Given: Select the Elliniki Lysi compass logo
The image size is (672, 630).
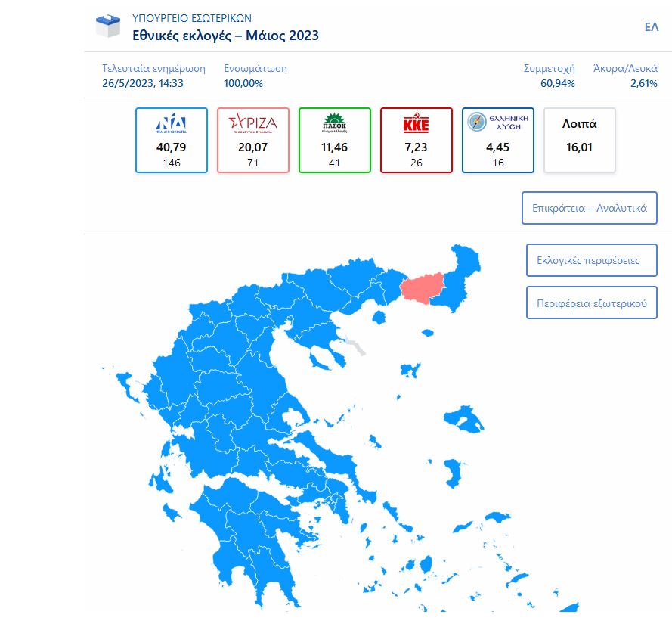Looking at the screenshot, I should [x=476, y=122].
